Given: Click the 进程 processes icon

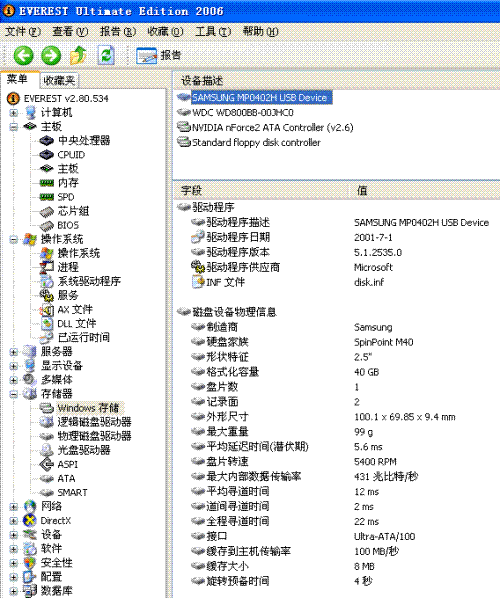Looking at the screenshot, I should pyautogui.click(x=47, y=267).
